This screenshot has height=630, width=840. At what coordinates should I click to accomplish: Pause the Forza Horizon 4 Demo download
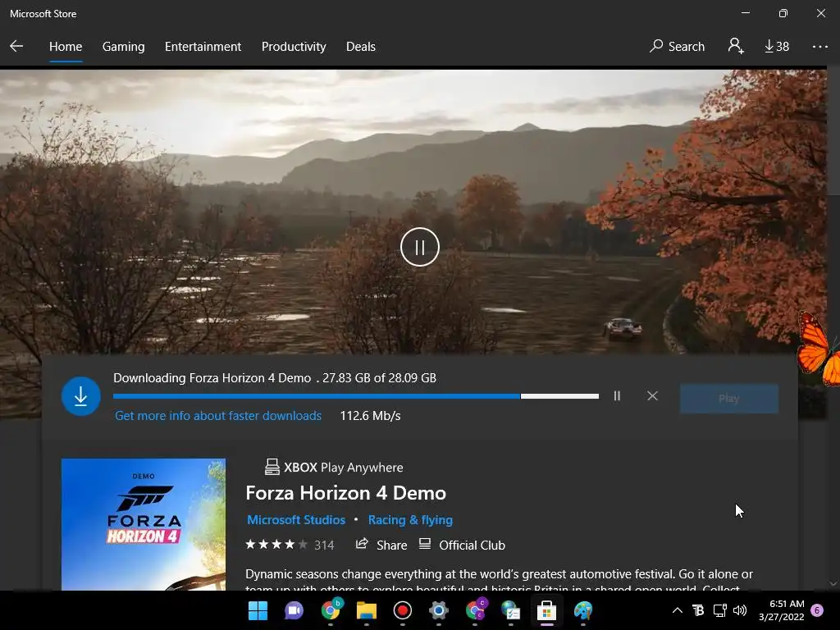pyautogui.click(x=617, y=396)
